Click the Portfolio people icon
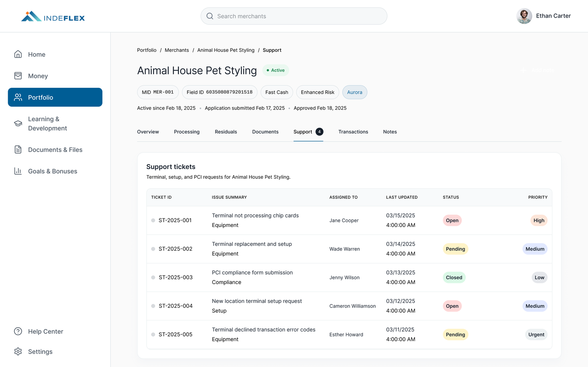 pyautogui.click(x=18, y=97)
